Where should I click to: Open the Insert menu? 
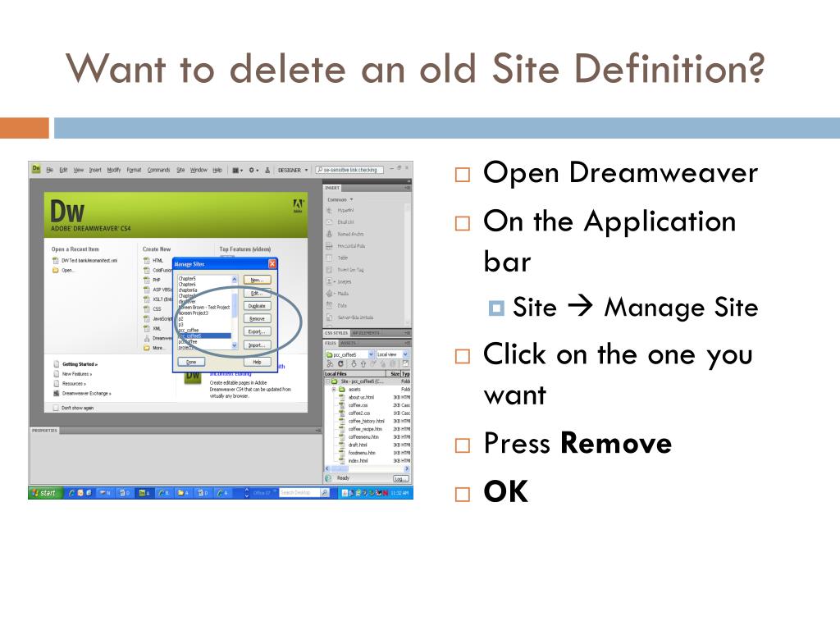[95, 170]
